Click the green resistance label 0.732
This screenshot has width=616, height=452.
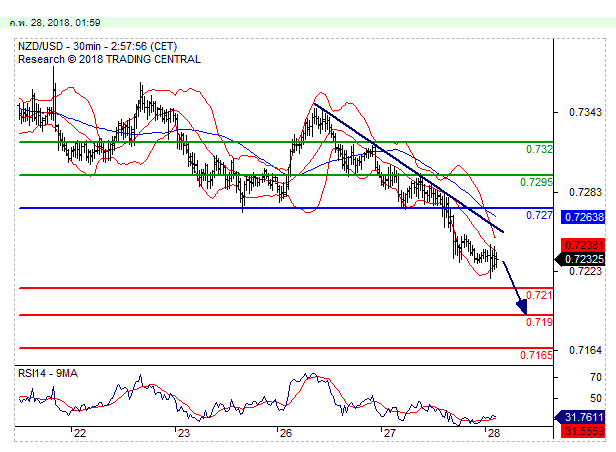[x=539, y=149]
